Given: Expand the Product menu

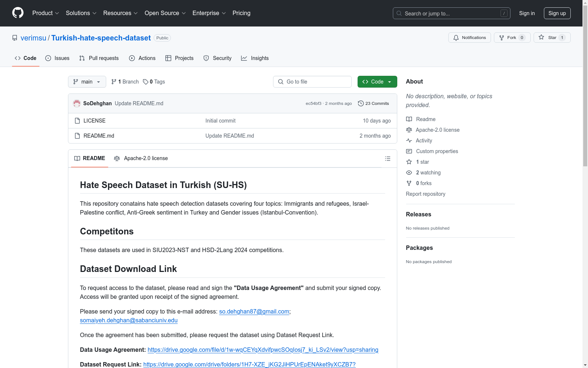Looking at the screenshot, I should coord(46,13).
